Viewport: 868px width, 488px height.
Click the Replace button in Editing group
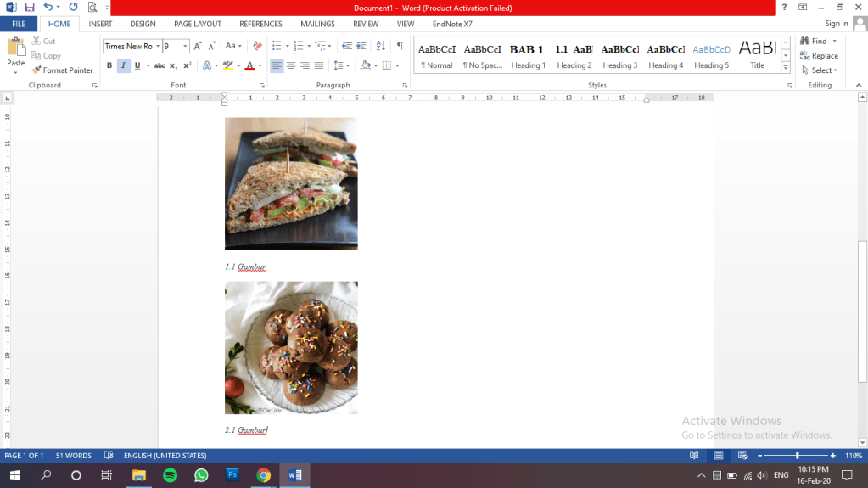pyautogui.click(x=819, y=56)
